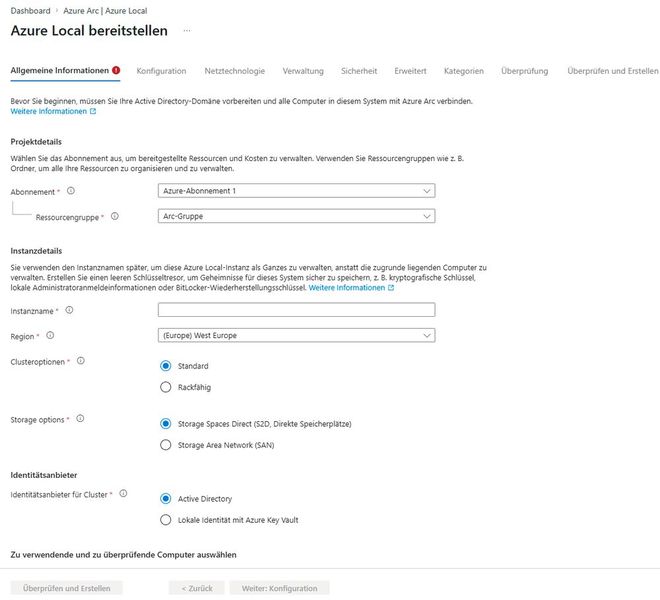Screen dimensions: 660x600
Task: Focus the Instanzname input field
Action: tap(296, 310)
